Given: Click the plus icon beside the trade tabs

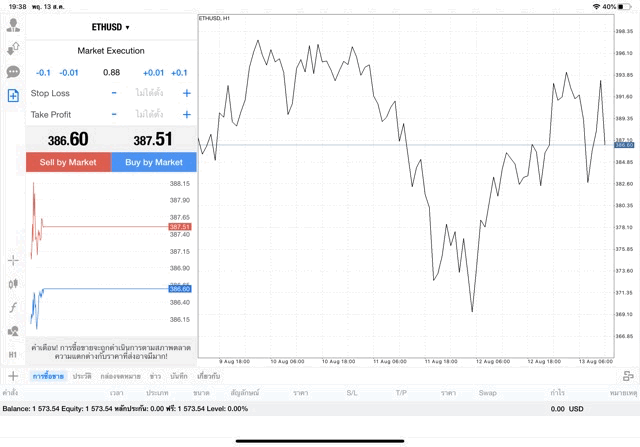Looking at the screenshot, I should click(x=13, y=376).
